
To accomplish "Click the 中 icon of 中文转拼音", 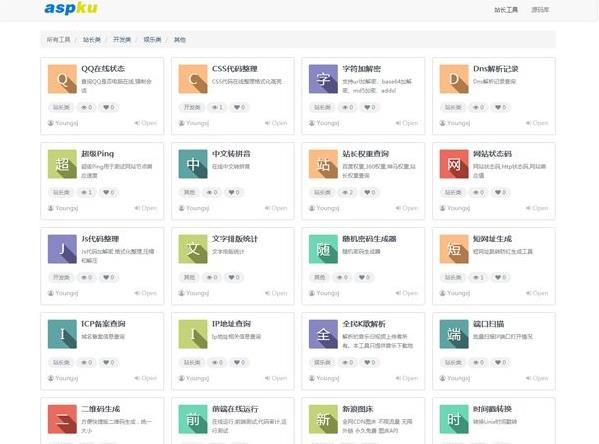I will (193, 164).
